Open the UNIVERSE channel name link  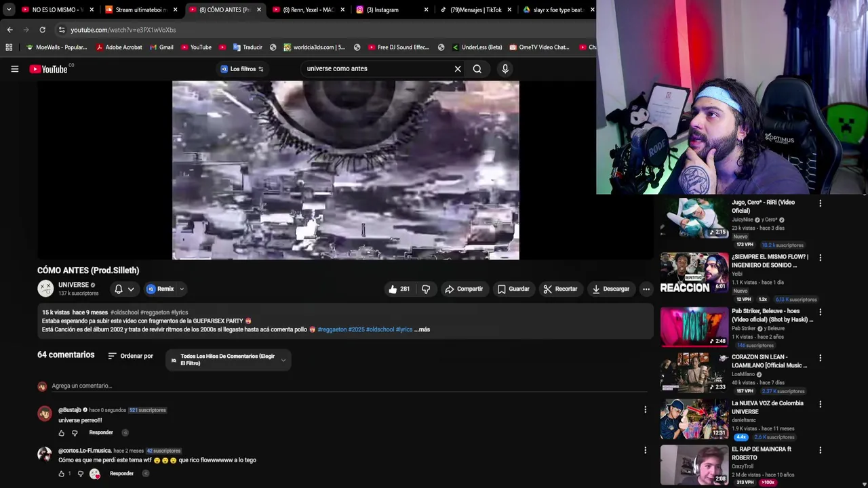(73, 285)
